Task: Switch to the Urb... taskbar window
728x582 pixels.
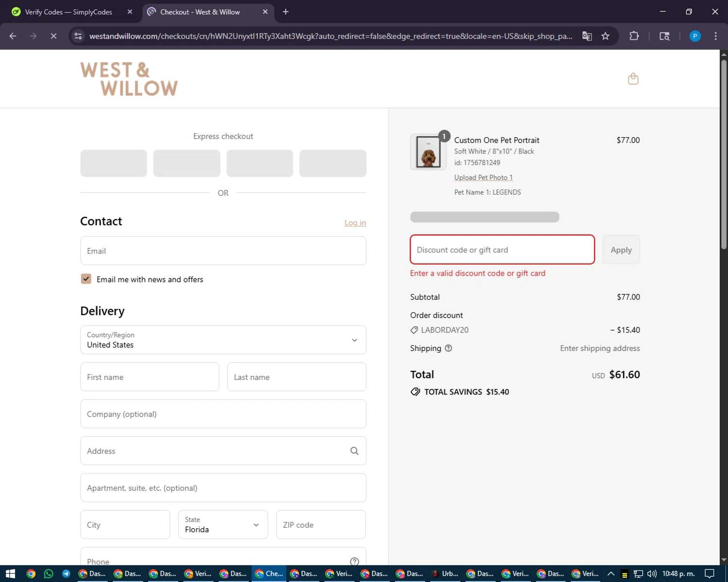Action: [445, 574]
